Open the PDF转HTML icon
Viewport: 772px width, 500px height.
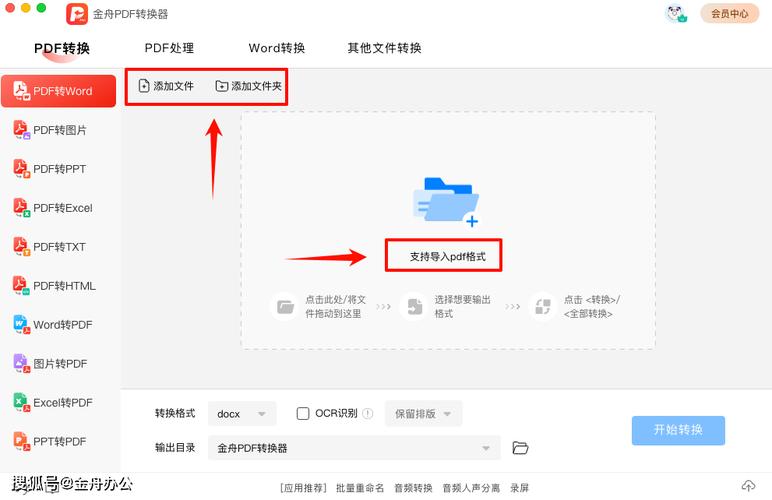(x=21, y=285)
